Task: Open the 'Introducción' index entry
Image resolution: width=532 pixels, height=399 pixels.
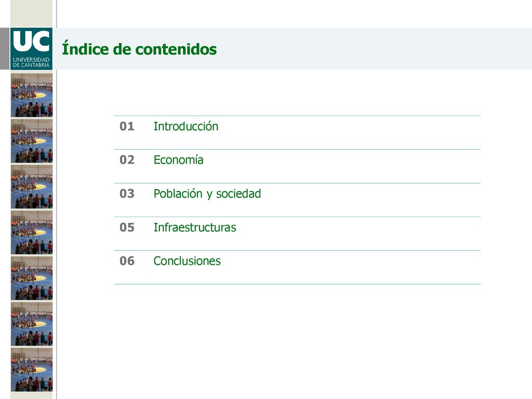Action: pos(186,126)
